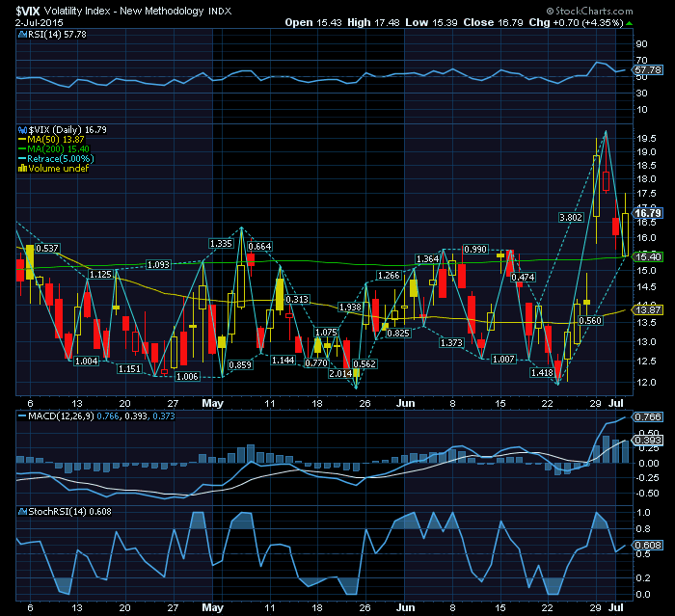Click the 0.393 MACD signal axis tag
Viewport: 675px width, 616px height.
coord(648,440)
